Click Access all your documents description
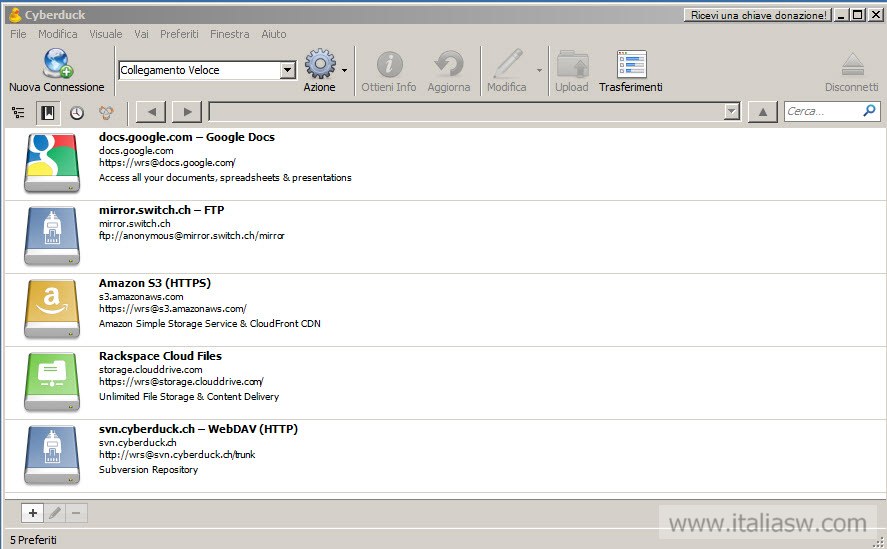The width and height of the screenshot is (887, 549). 225,178
